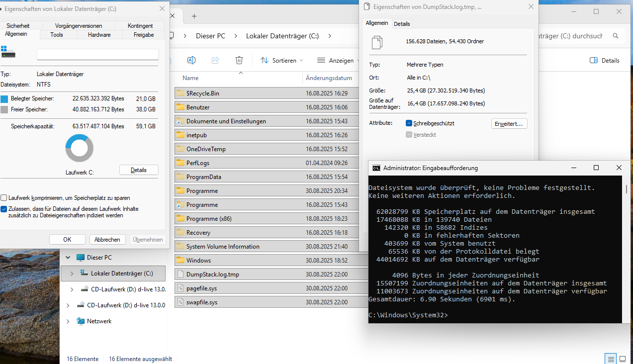Image resolution: width=633 pixels, height=364 pixels.
Task: Click the Übernehmen button
Action: (148, 240)
